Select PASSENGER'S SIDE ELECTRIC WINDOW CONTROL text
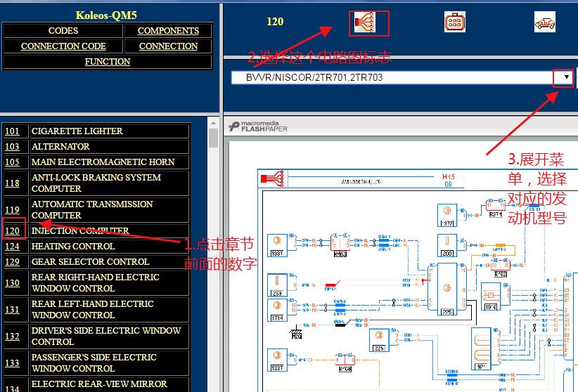The width and height of the screenshot is (578, 392). (x=94, y=363)
